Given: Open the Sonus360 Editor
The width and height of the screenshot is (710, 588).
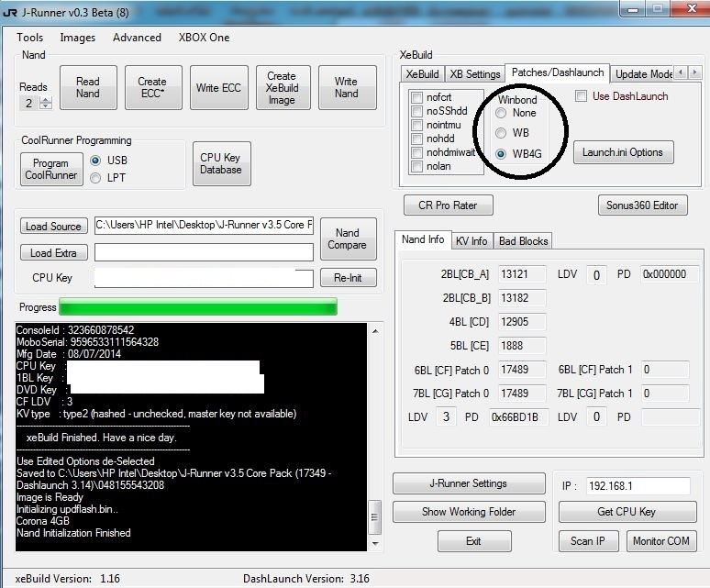Looking at the screenshot, I should coord(642,205).
